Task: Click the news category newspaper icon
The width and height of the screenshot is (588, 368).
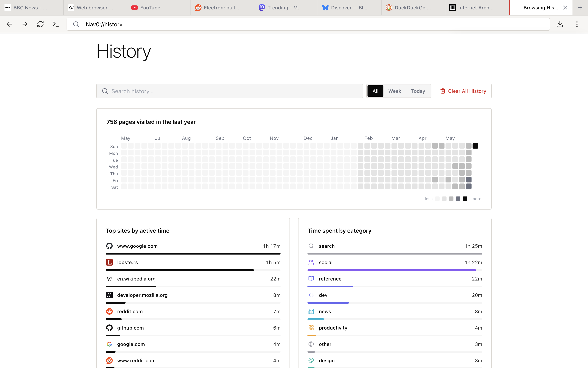Action: [311, 311]
